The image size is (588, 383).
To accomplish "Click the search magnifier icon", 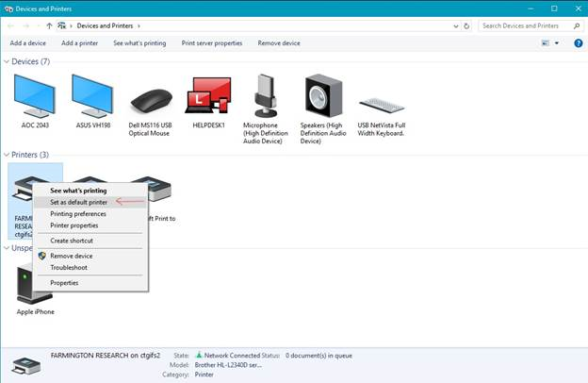I will tap(577, 25).
